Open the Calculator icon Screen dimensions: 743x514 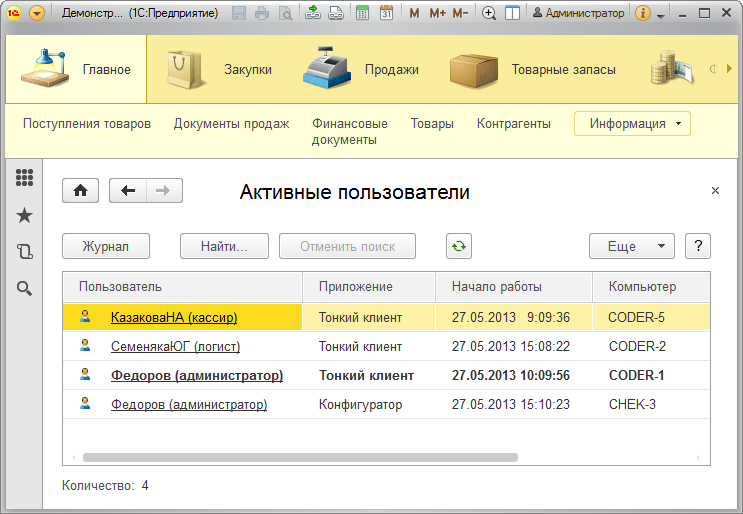pyautogui.click(x=362, y=13)
